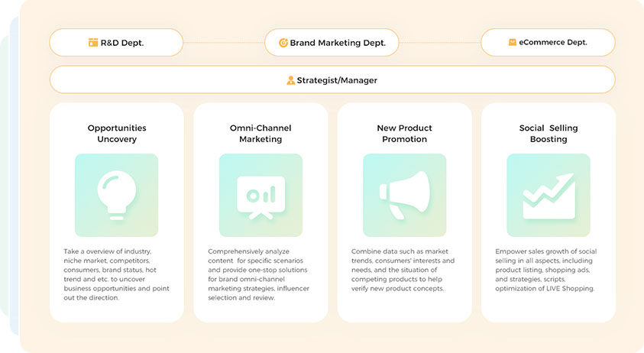Open the Strategist/Manager wide bar
Viewport: 644px width, 353px height.
(x=332, y=79)
